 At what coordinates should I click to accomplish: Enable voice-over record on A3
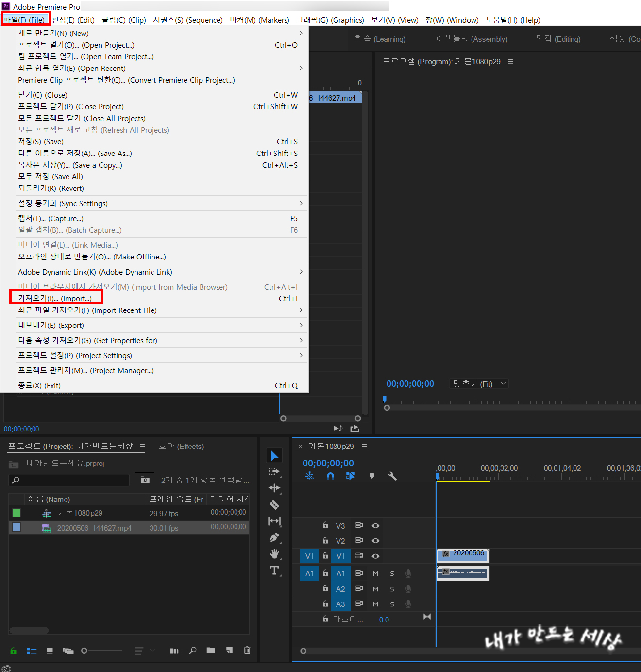(408, 604)
